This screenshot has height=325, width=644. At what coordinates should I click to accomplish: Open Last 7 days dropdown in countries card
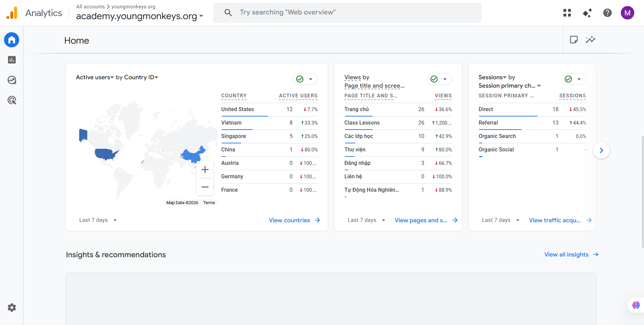(98, 220)
